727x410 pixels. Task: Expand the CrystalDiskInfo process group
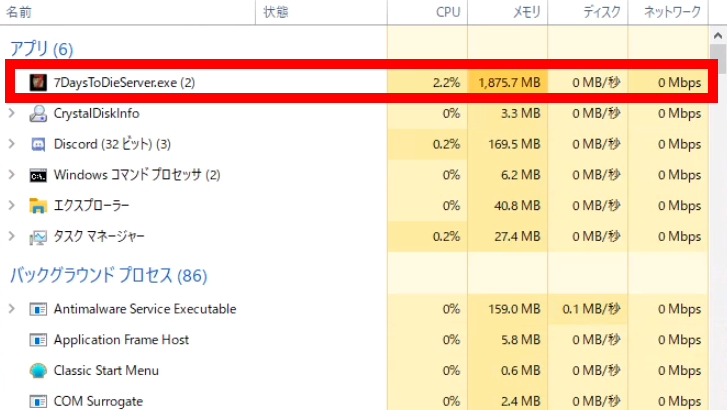click(12, 113)
